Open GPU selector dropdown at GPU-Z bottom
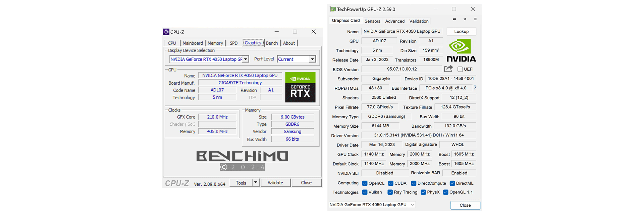644x215 pixels. (372, 205)
